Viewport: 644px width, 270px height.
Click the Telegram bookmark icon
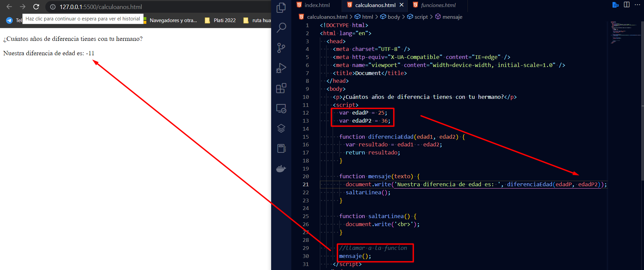pos(9,20)
